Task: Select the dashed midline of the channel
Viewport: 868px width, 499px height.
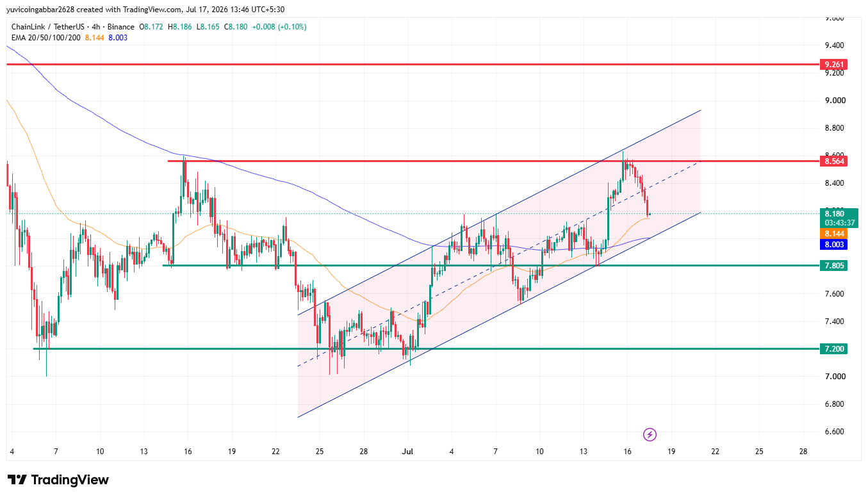Action: (499, 265)
